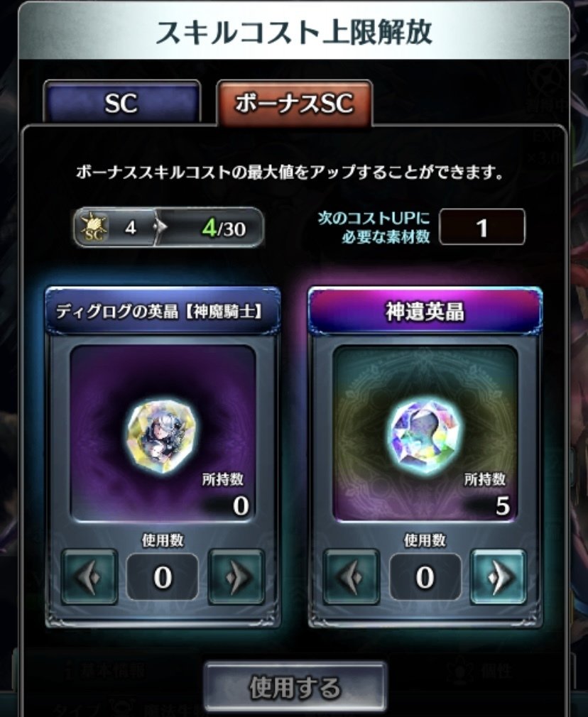Viewport: 588px width, 717px height.
Task: Switch to the SC tab
Action: [121, 102]
